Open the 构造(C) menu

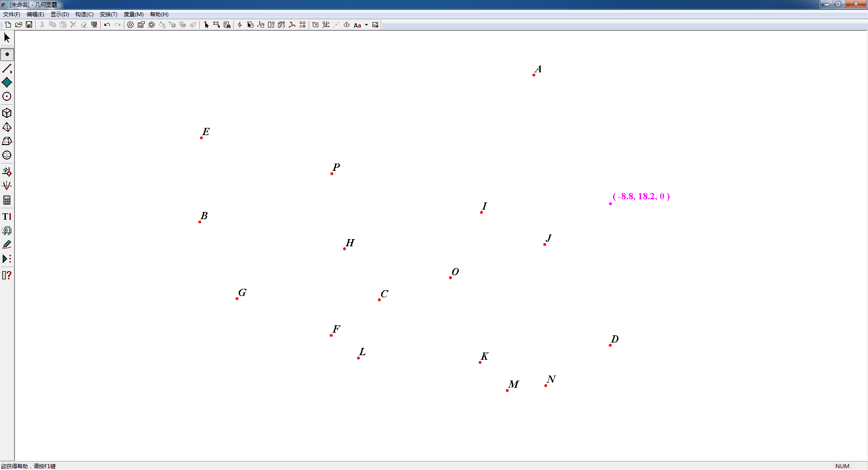(84, 14)
